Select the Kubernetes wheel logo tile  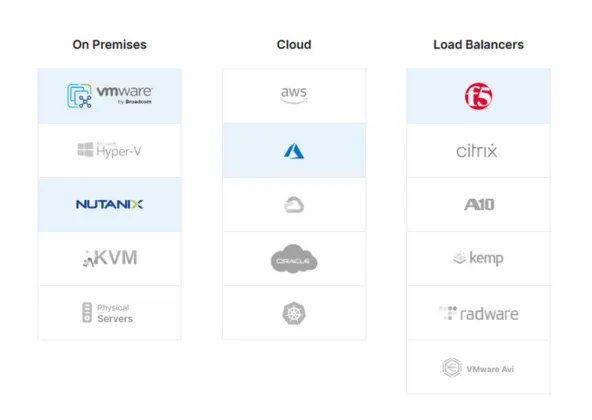294,313
